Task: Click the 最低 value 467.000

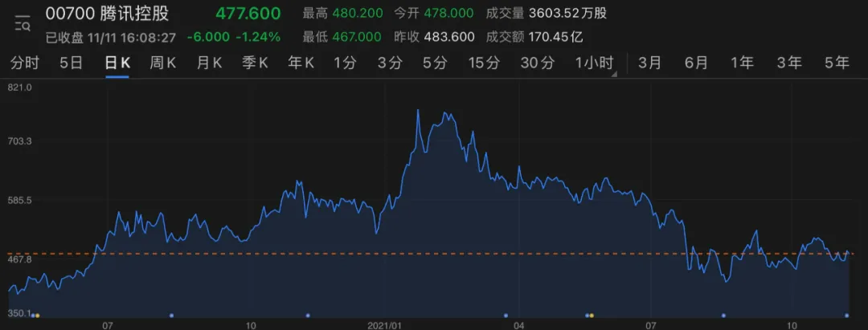Action: tap(357, 38)
